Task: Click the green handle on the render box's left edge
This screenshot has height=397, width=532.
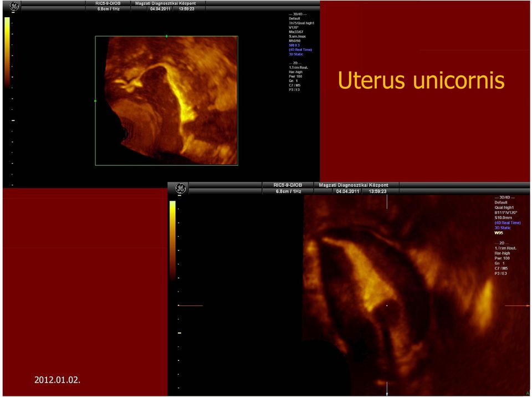Action: tap(95, 101)
